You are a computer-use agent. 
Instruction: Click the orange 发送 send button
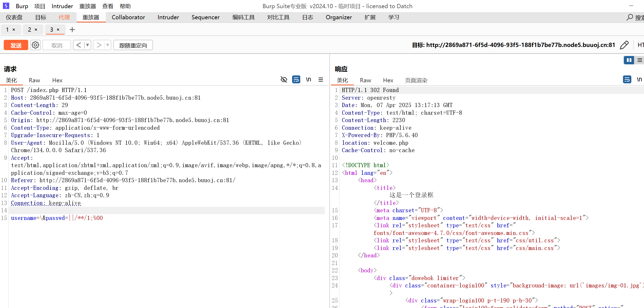(x=16, y=45)
